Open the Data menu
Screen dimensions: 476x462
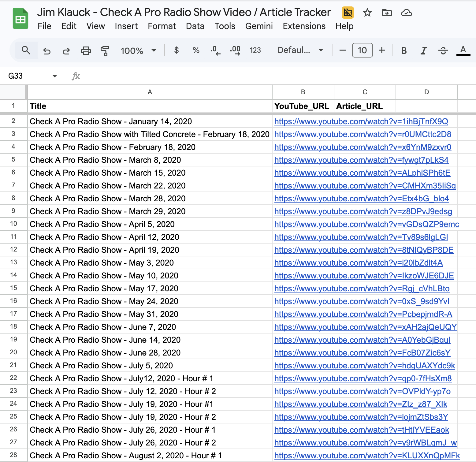(x=195, y=26)
